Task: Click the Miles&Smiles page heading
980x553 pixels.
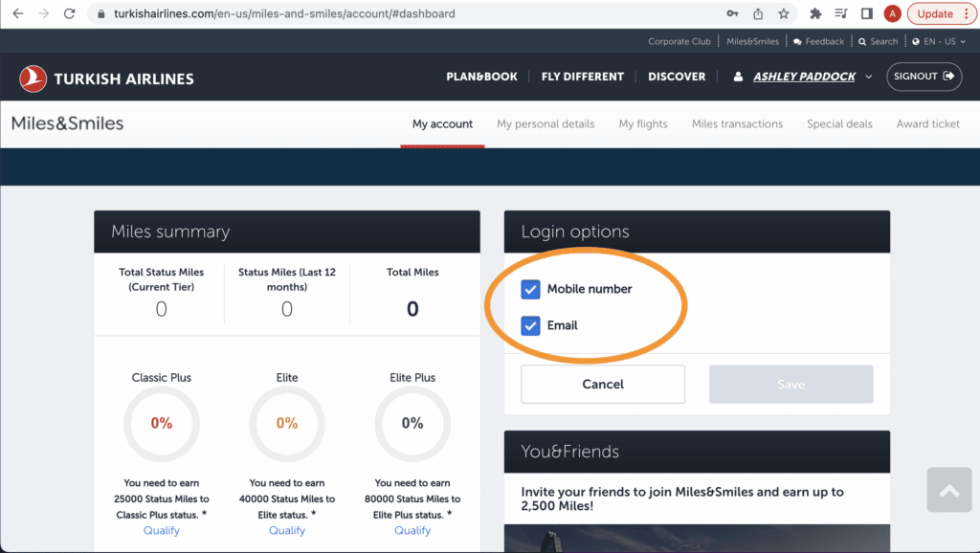Action: click(68, 123)
